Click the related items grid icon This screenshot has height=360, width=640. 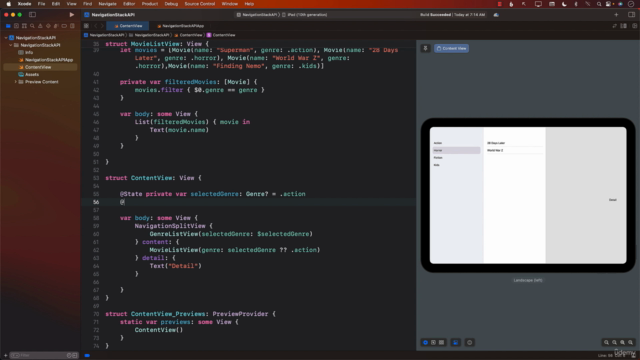[x=86, y=26]
